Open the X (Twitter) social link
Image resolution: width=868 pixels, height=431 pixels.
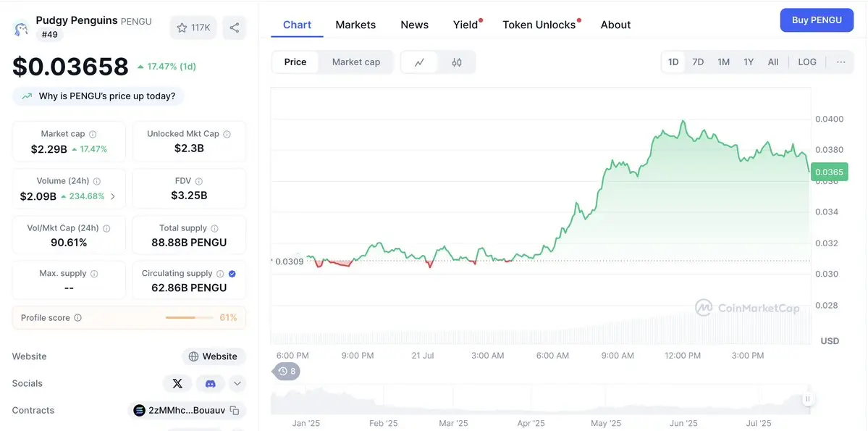177,383
